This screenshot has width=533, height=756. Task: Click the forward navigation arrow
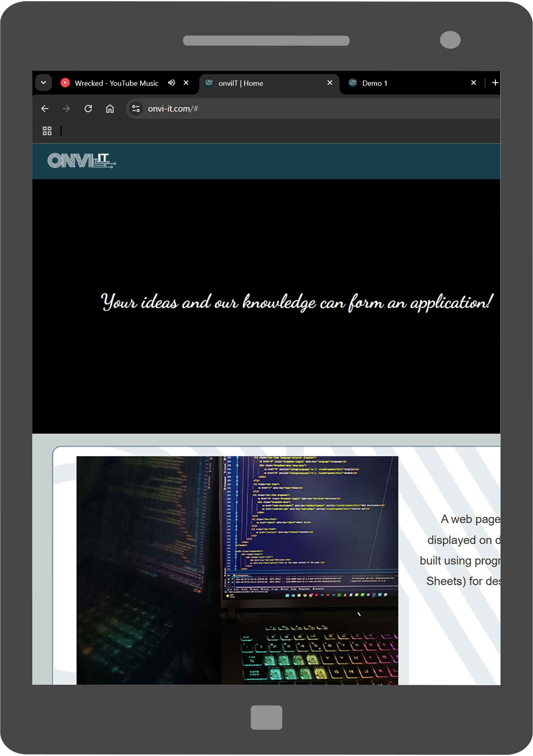[67, 109]
